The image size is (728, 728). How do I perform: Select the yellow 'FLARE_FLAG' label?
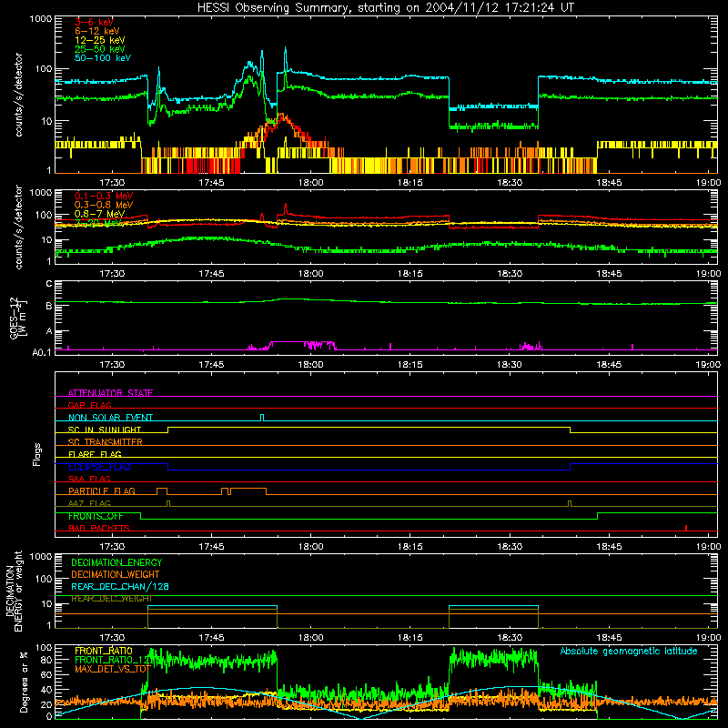tap(95, 454)
